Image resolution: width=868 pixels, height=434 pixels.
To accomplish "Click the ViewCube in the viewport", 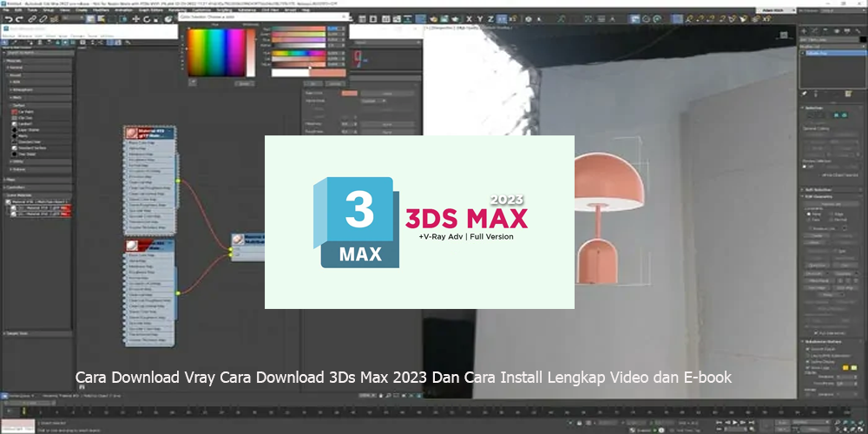I will (x=784, y=35).
